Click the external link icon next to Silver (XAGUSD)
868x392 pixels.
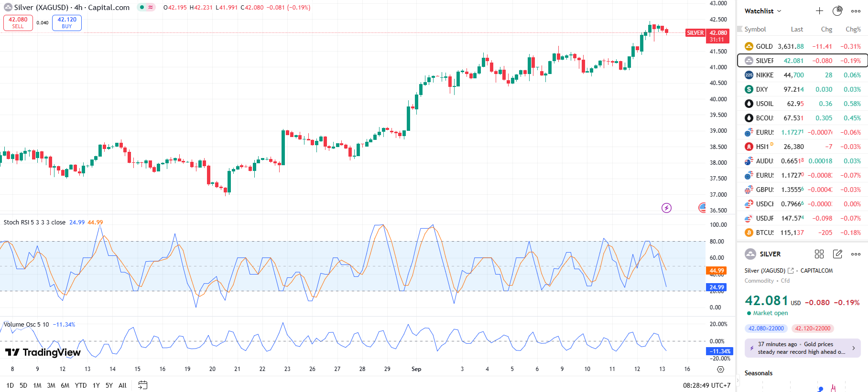(x=791, y=271)
